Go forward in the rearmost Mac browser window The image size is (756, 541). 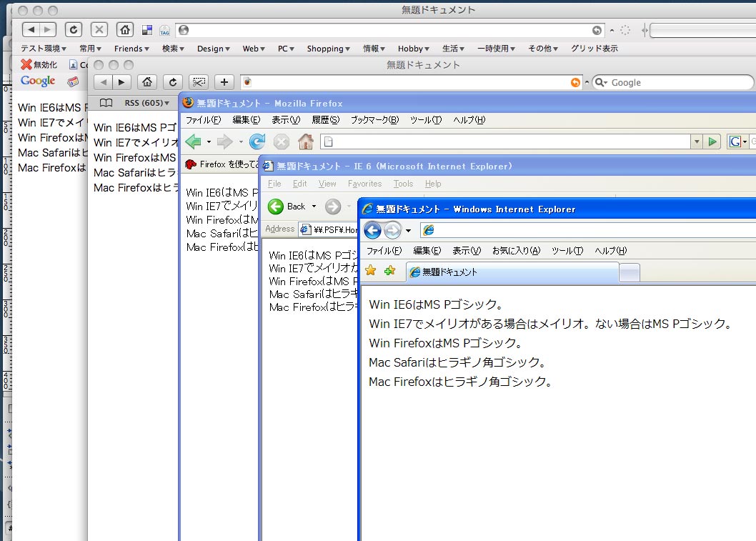click(48, 30)
